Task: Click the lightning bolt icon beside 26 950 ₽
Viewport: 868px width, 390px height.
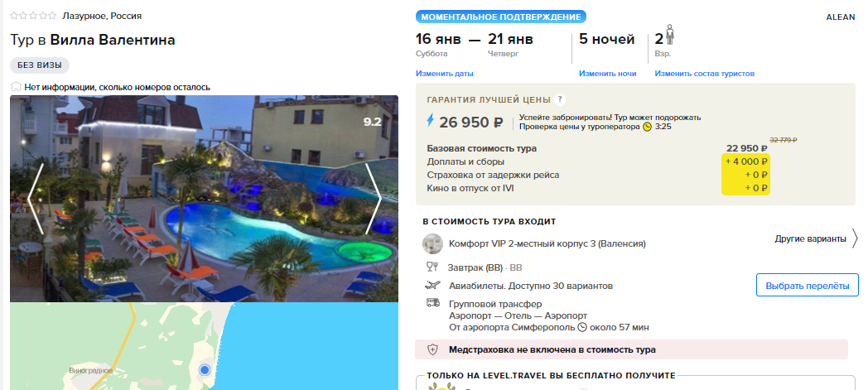Action: pos(430,121)
